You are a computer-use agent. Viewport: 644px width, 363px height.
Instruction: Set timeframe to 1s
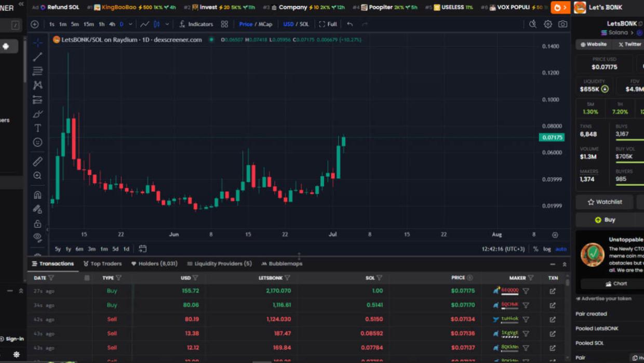click(51, 24)
